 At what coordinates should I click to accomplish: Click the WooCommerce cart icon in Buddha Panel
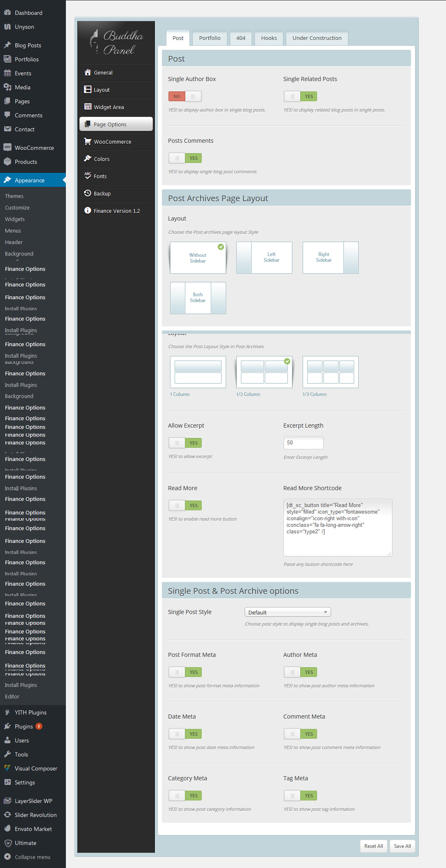pyautogui.click(x=87, y=142)
